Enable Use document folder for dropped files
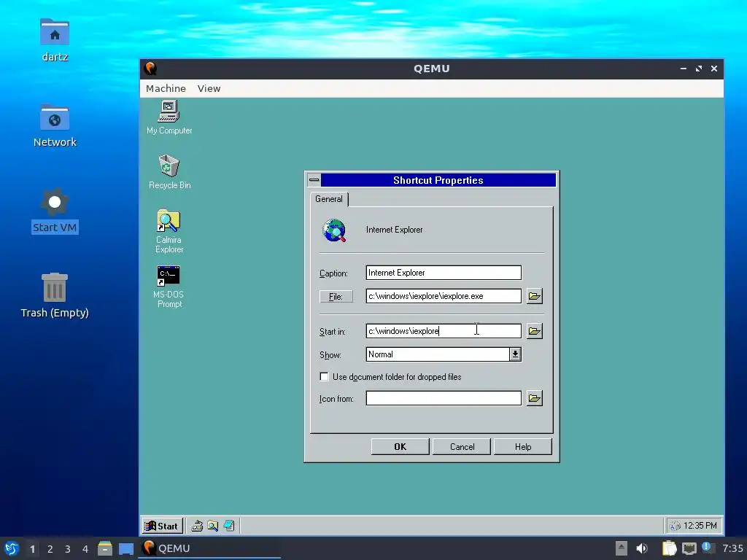 [x=324, y=377]
